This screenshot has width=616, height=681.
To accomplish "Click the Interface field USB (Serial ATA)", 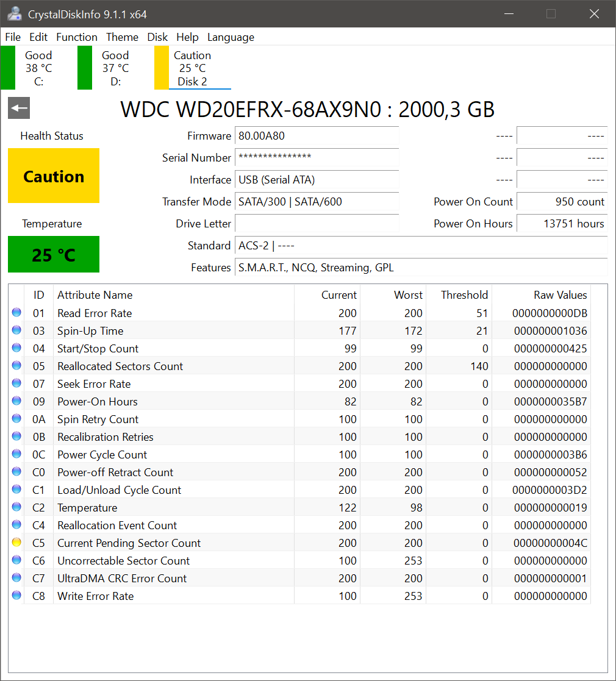I will (317, 180).
